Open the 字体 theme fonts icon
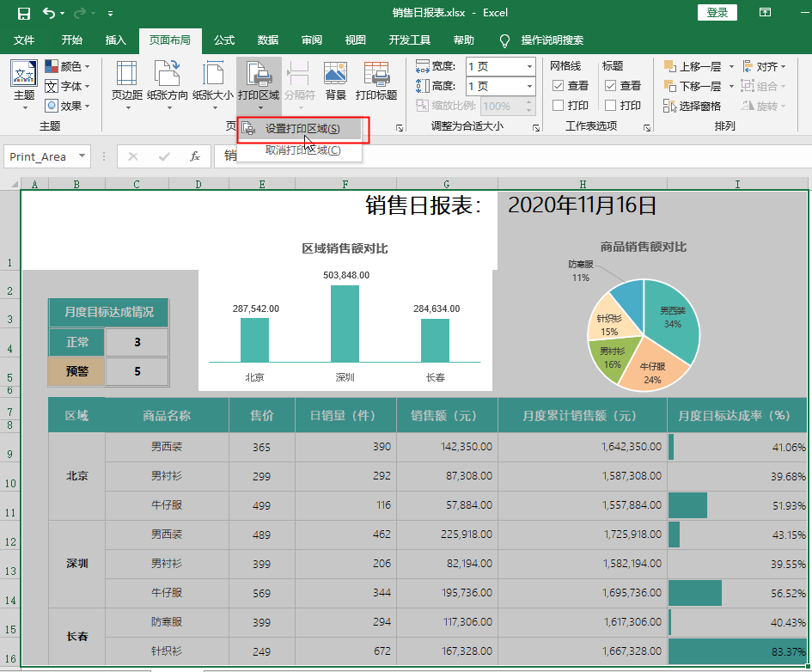Image resolution: width=812 pixels, height=672 pixels. 52,86
